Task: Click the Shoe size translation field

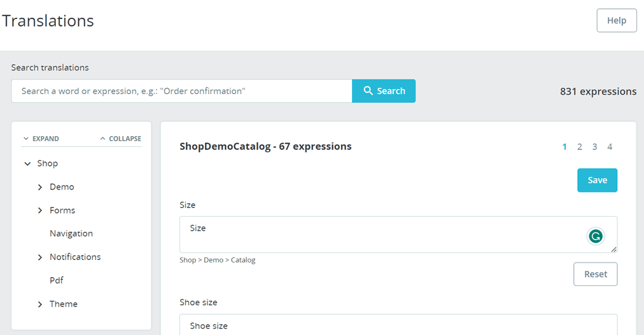Action: (x=398, y=325)
